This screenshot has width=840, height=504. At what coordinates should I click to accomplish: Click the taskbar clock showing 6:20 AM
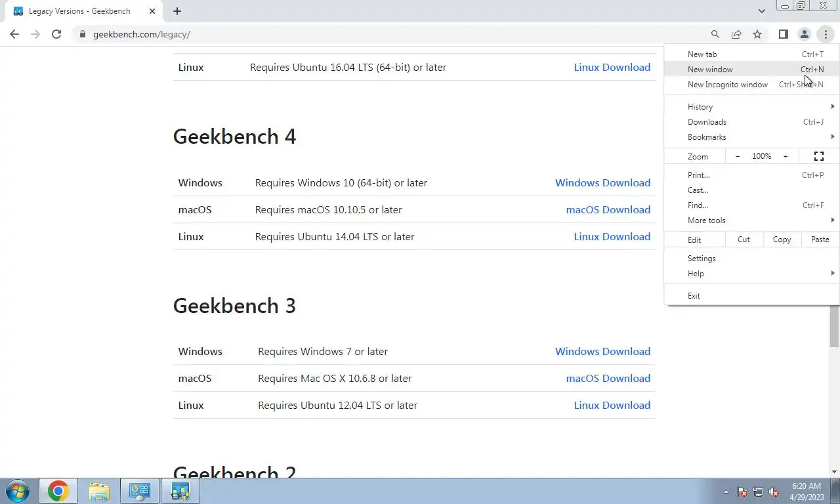tap(807, 492)
